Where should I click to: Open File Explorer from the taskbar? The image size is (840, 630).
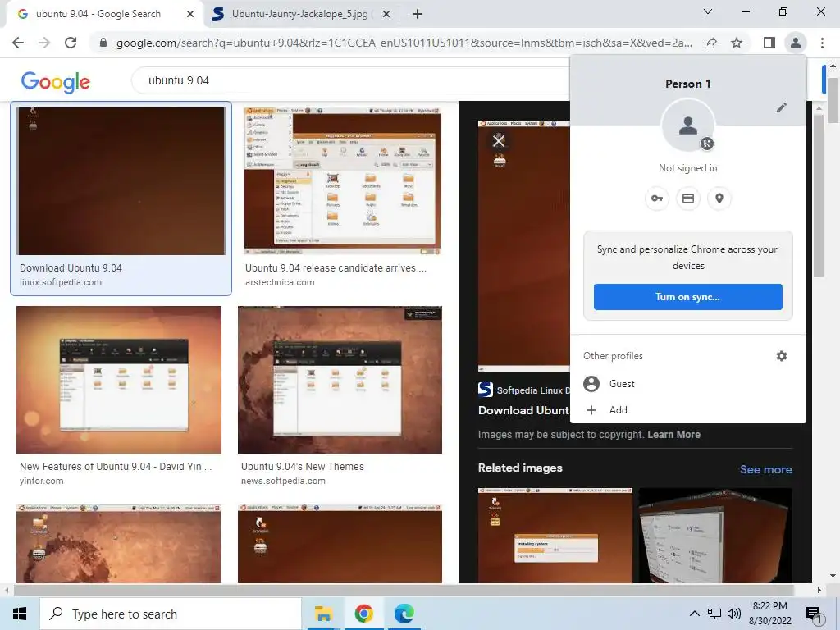323,614
